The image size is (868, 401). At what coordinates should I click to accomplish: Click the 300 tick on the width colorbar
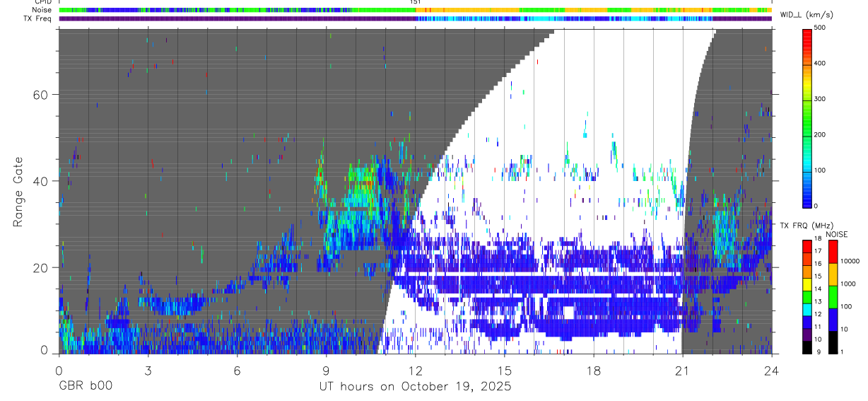[x=820, y=99]
